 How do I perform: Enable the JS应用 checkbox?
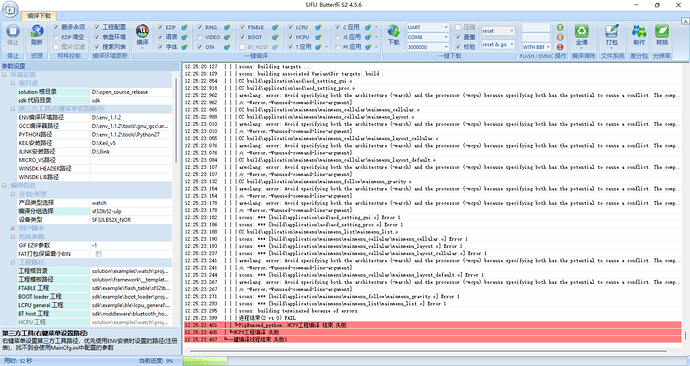(x=338, y=37)
